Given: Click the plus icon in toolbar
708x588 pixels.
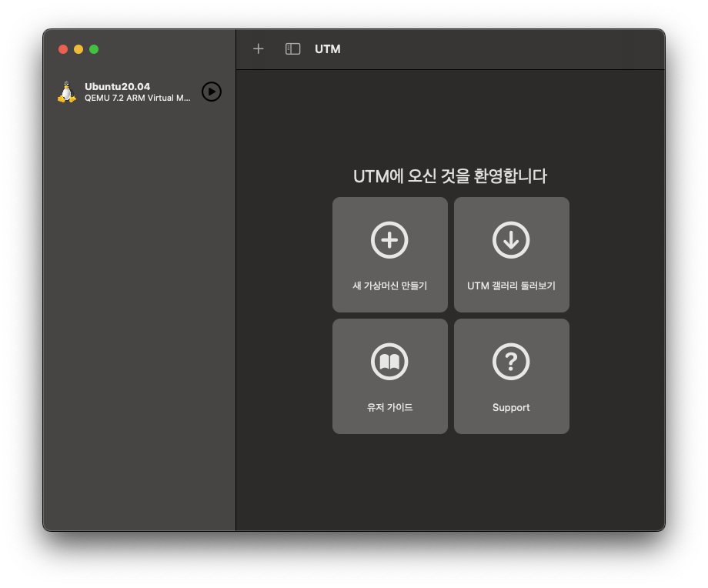Looking at the screenshot, I should (x=259, y=48).
